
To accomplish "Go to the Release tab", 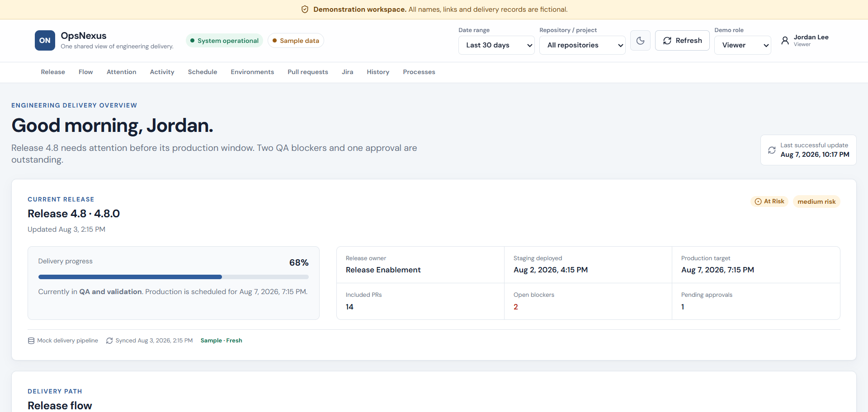I will [53, 72].
